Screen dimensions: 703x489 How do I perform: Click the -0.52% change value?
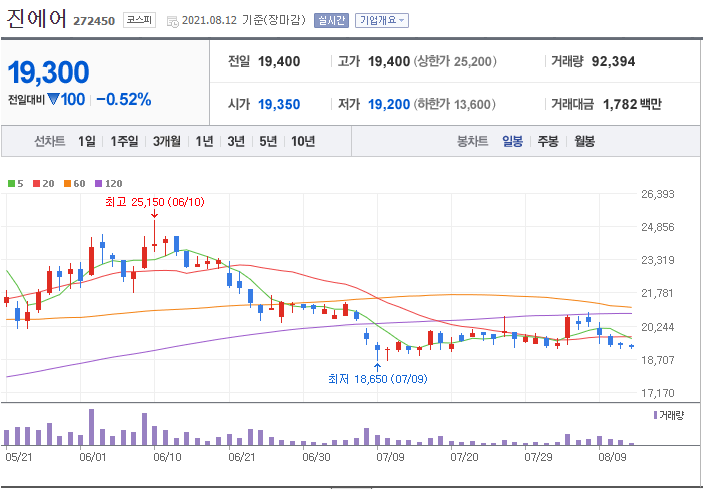(x=124, y=100)
